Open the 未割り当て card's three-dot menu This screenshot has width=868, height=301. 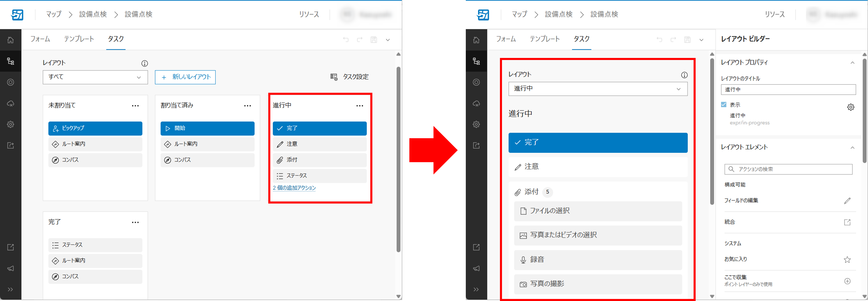[x=135, y=106]
